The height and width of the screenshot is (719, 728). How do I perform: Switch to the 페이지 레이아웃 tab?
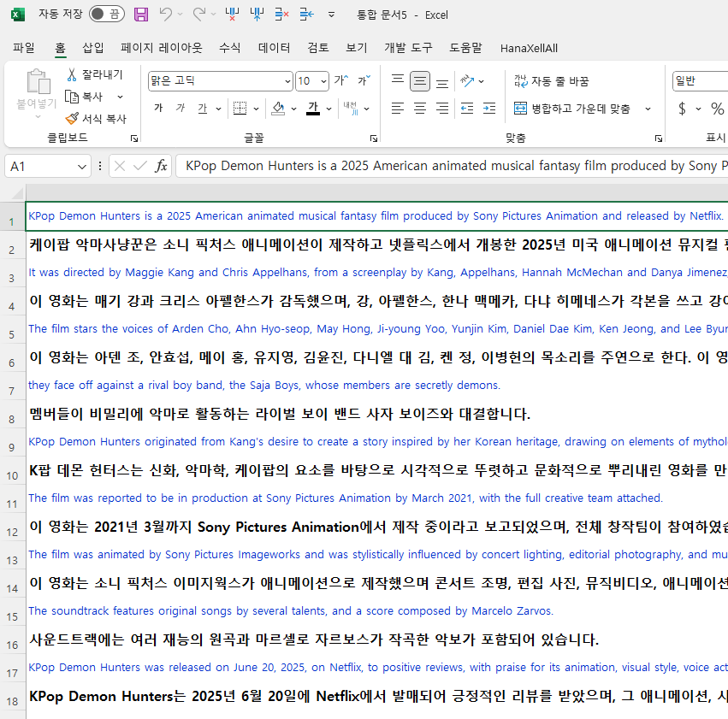[x=161, y=48]
